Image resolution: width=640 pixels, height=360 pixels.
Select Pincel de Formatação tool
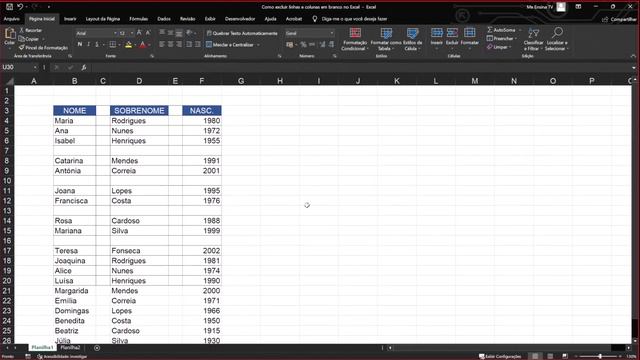tap(43, 48)
